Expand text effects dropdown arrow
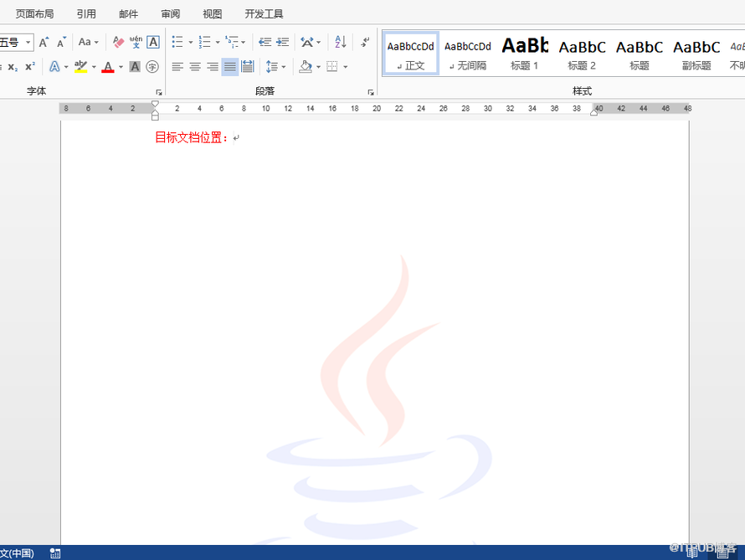Viewport: 745px width, 560px height. point(66,67)
